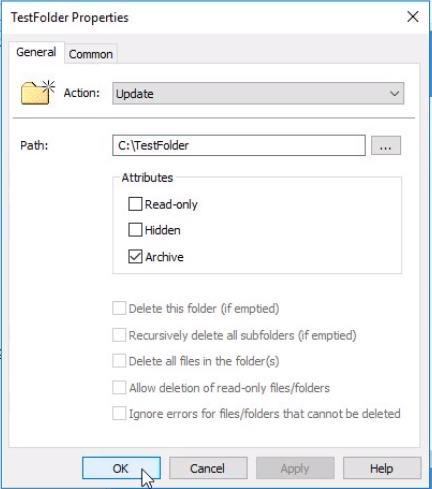Close the TestFolder Properties dialog
The image size is (432, 489).
413,16
